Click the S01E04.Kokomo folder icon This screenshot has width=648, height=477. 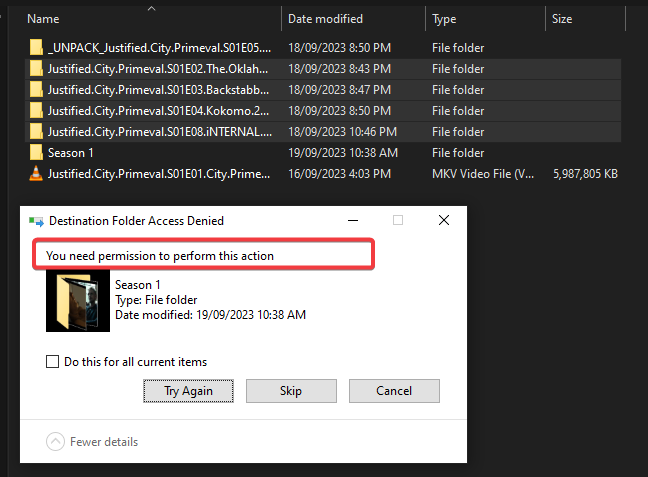point(36,111)
